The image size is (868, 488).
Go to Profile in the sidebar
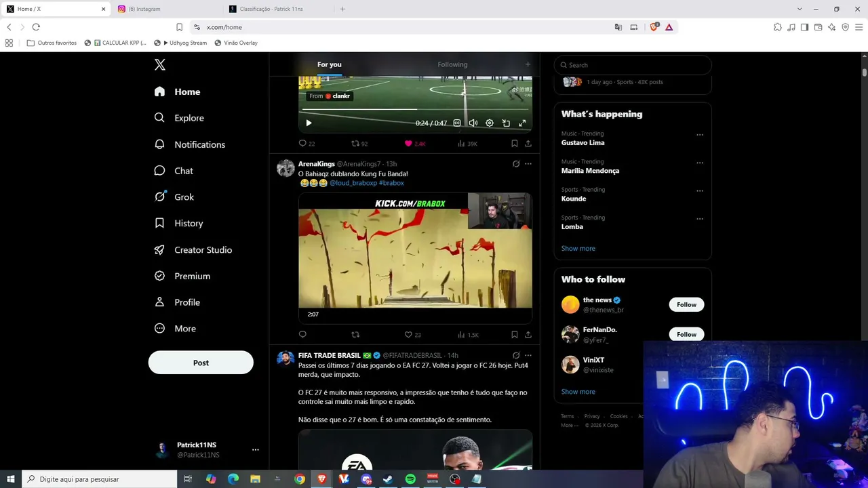click(177, 302)
